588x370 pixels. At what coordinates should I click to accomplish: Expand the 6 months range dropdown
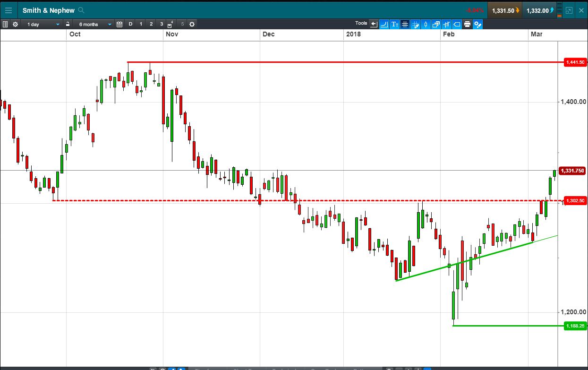pos(95,24)
